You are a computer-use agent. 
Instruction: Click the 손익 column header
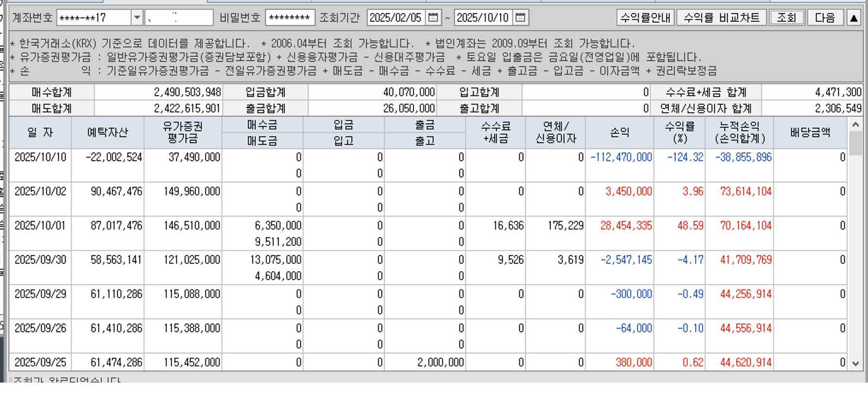tap(620, 133)
